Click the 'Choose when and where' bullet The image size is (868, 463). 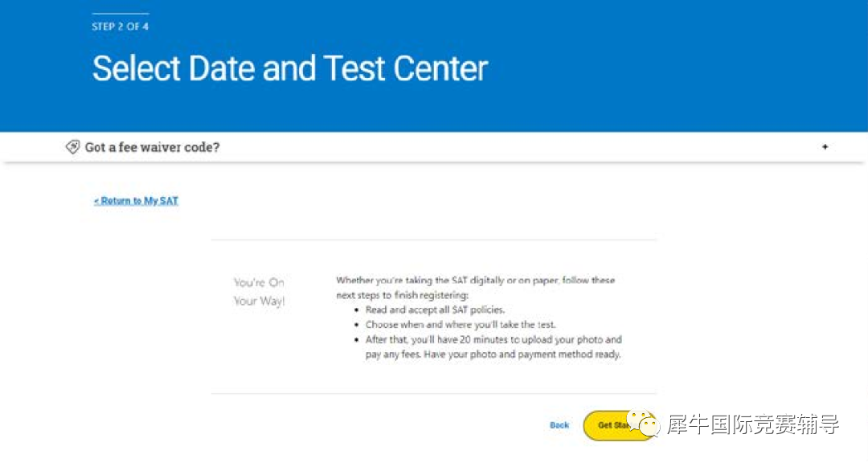tap(461, 325)
